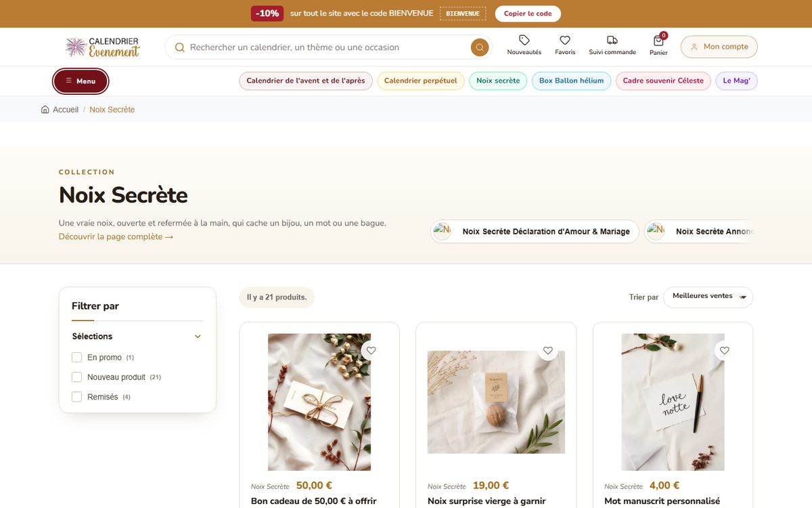Check the Remisés filter

coord(76,397)
